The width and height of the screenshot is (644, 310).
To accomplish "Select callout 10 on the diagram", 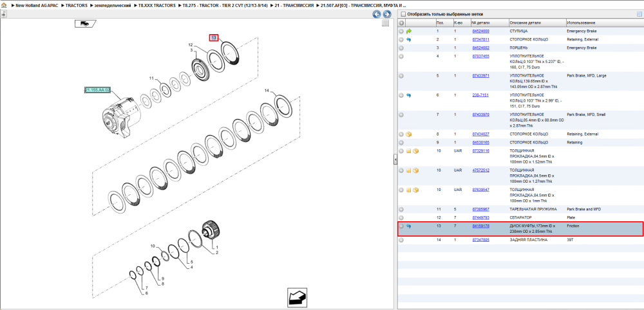I will [153, 246].
